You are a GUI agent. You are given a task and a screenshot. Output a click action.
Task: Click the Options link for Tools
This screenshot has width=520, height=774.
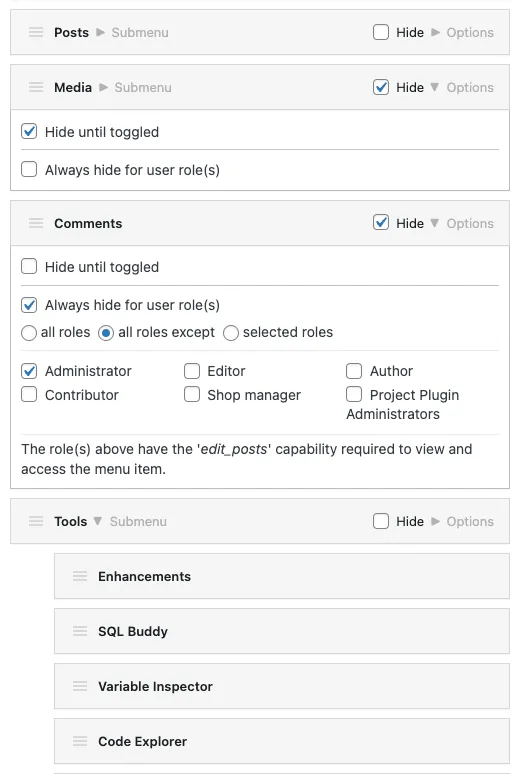click(x=470, y=521)
